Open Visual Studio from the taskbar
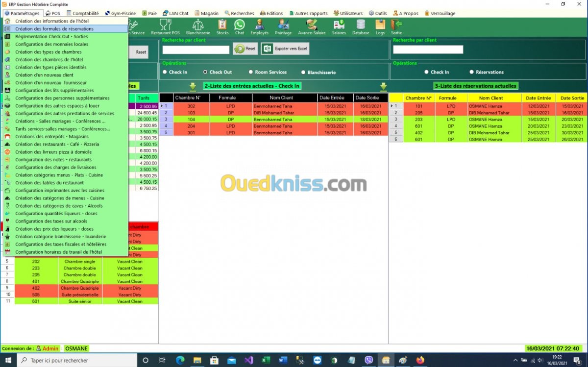 click(248, 360)
